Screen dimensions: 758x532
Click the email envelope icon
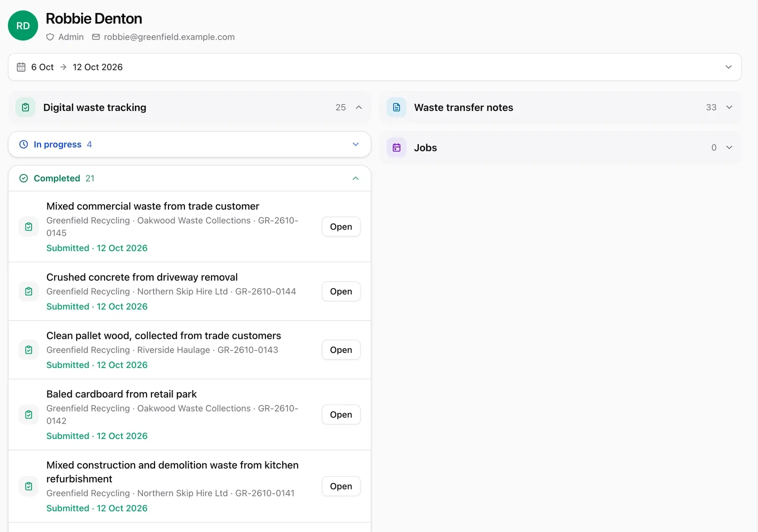(x=96, y=37)
